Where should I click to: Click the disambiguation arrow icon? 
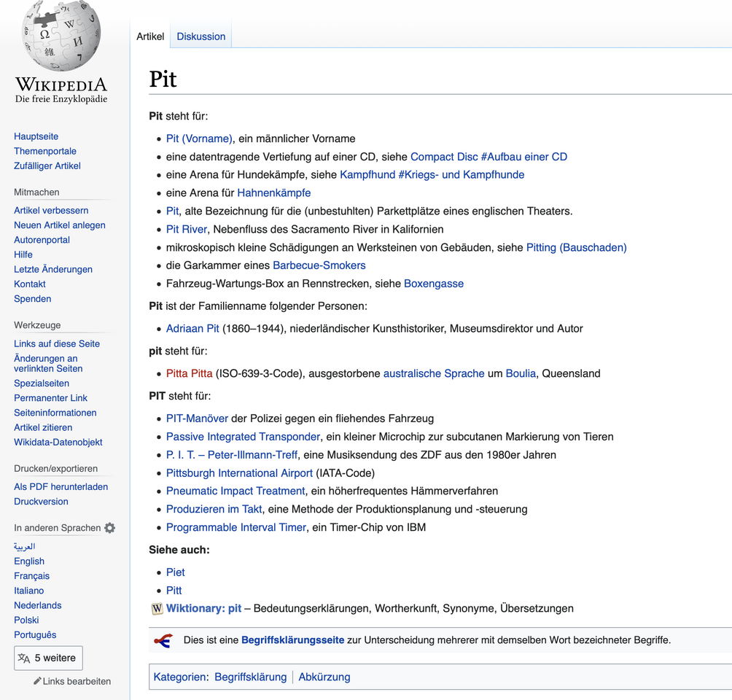163,640
